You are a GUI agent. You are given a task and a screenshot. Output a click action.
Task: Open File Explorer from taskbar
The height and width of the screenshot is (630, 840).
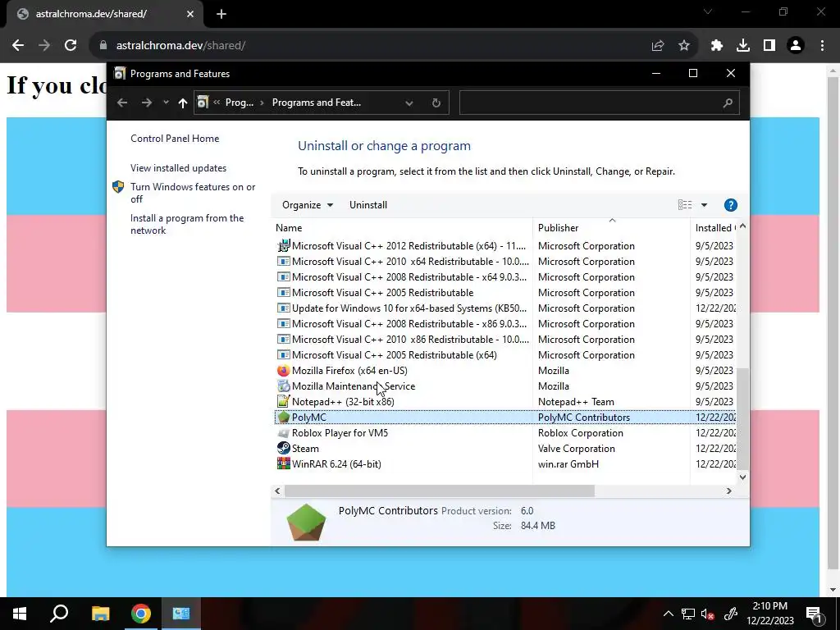100,614
